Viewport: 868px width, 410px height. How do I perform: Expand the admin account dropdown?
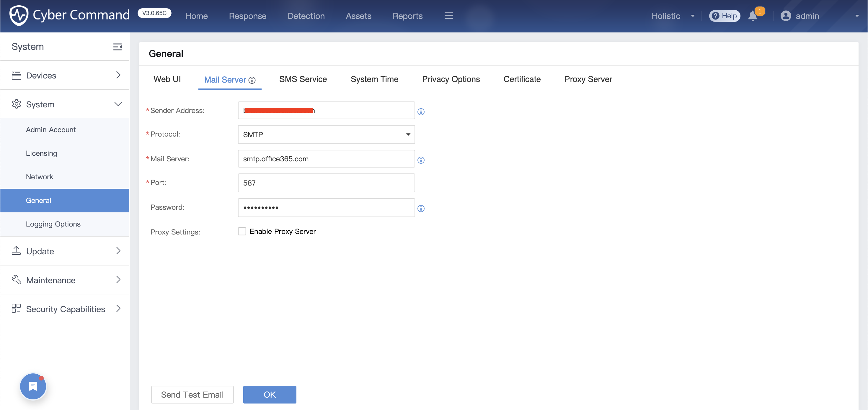pos(858,16)
